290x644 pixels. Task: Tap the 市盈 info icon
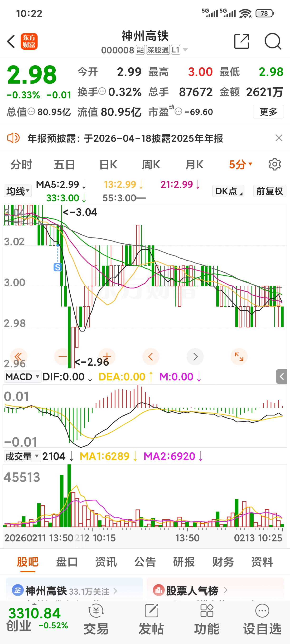point(178,112)
